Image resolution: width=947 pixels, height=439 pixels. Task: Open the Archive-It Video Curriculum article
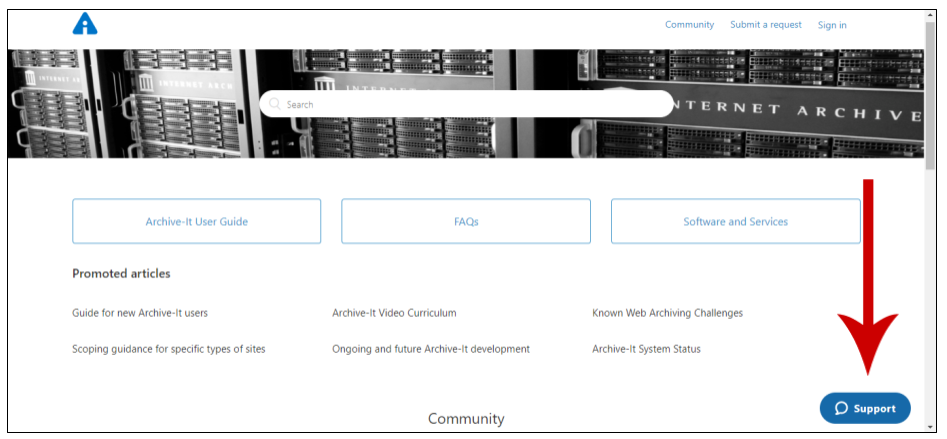click(x=394, y=313)
